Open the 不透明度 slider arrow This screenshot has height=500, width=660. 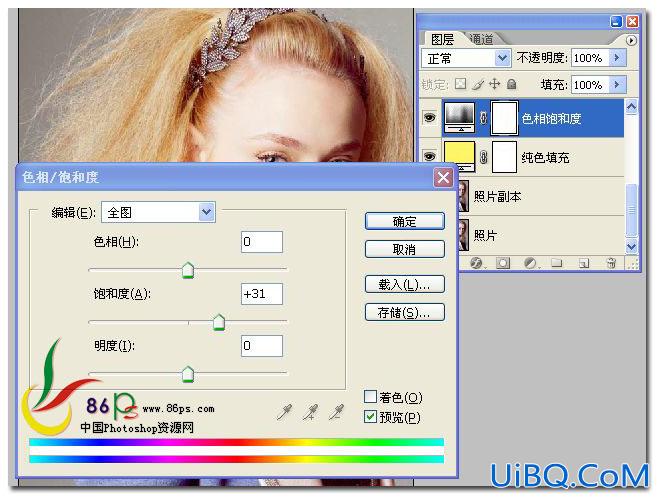coord(617,58)
